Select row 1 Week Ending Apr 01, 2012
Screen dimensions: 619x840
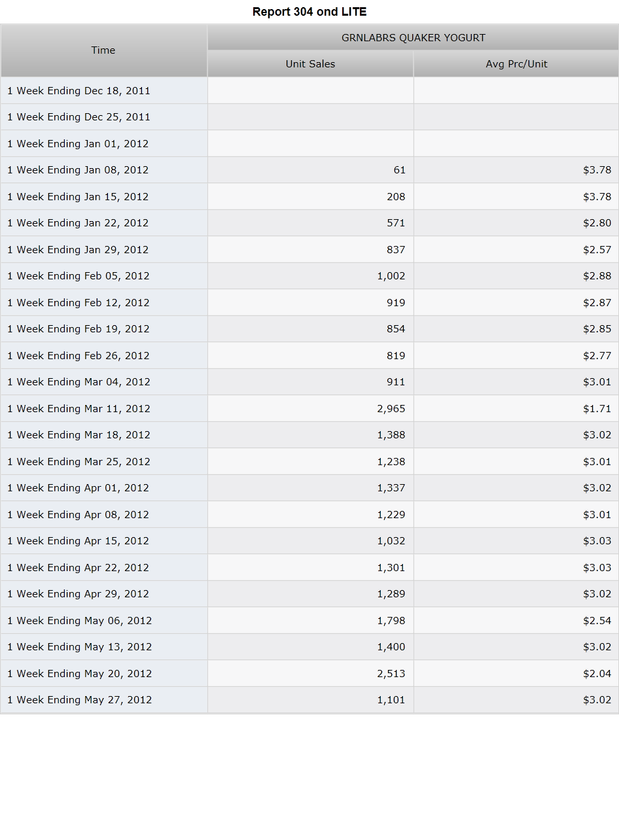point(309,488)
